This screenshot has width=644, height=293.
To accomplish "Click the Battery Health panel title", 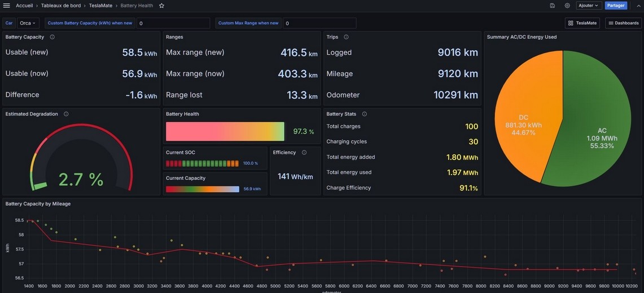I will click(x=182, y=114).
